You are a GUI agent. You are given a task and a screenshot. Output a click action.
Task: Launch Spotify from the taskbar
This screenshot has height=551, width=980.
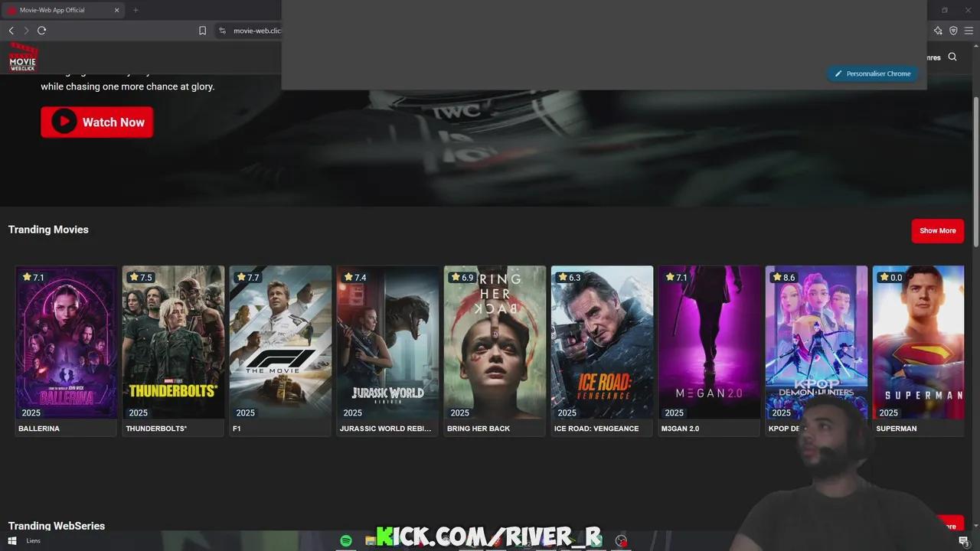click(x=345, y=540)
